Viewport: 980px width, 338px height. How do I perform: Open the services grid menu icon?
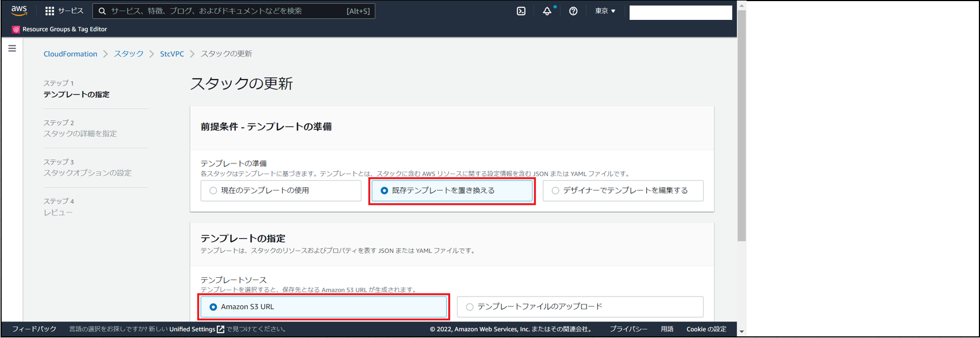[50, 11]
